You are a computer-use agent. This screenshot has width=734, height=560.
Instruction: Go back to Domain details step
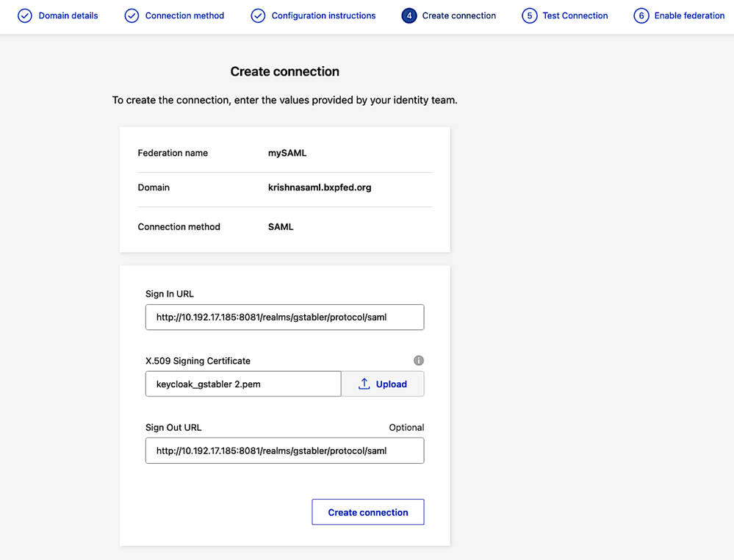(x=68, y=15)
